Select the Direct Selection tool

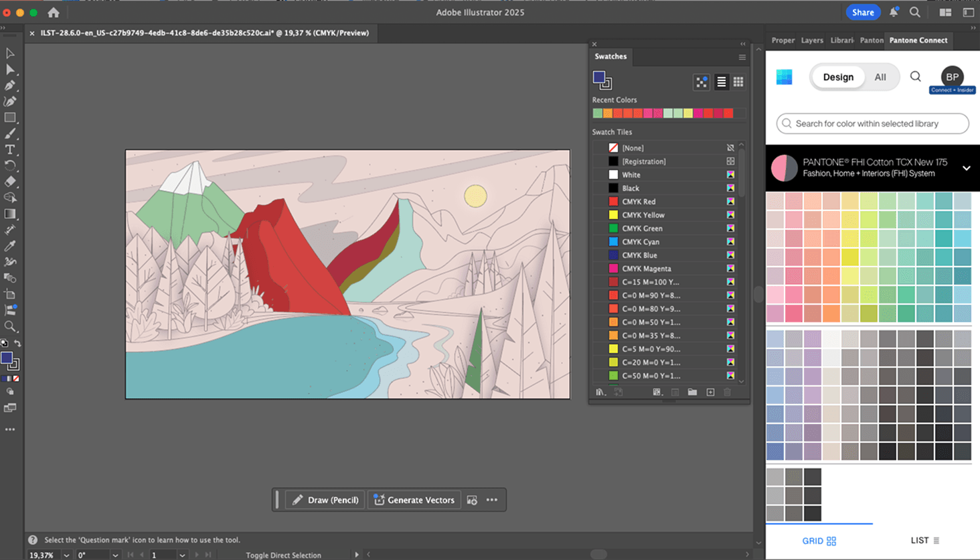click(x=10, y=69)
